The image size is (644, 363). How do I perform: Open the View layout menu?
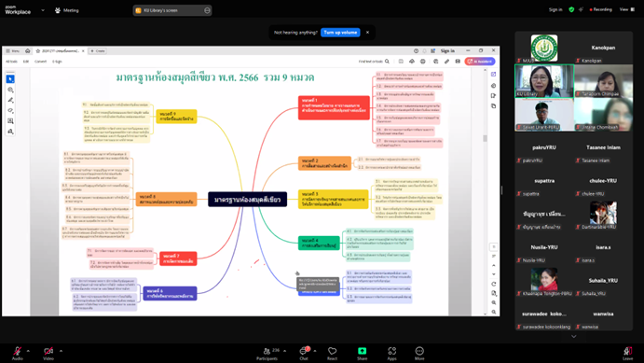tap(626, 9)
